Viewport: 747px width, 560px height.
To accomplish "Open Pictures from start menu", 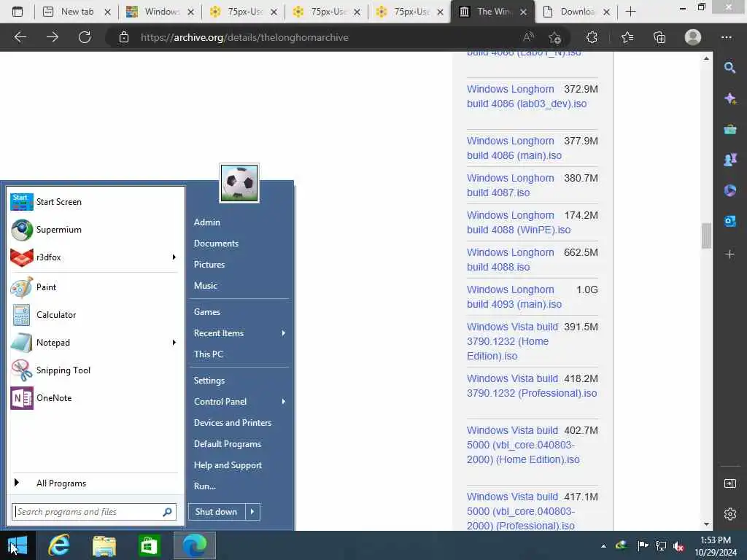I will [x=209, y=264].
